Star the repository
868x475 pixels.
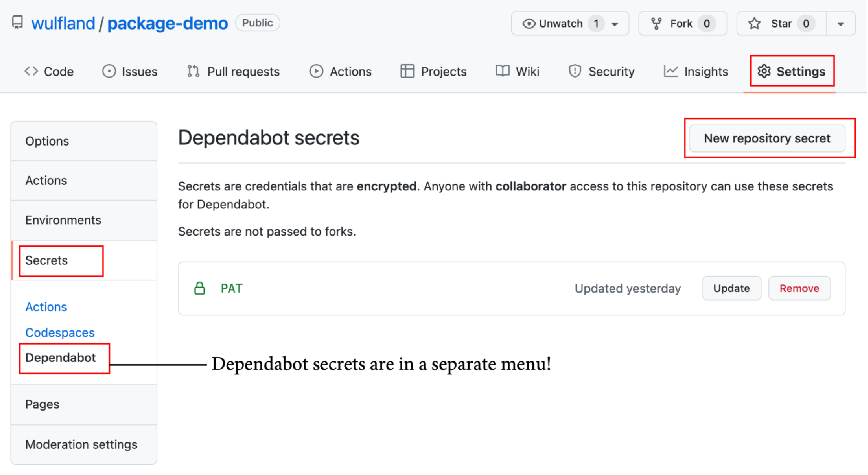[781, 24]
